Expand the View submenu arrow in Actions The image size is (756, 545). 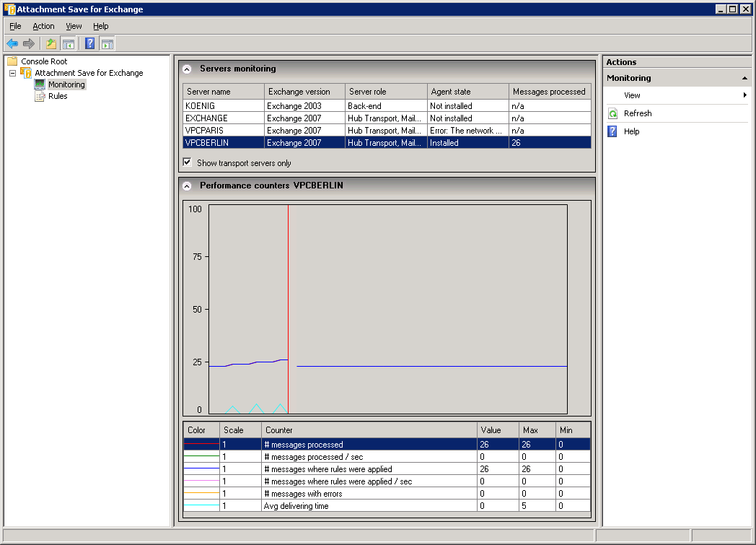coord(744,95)
